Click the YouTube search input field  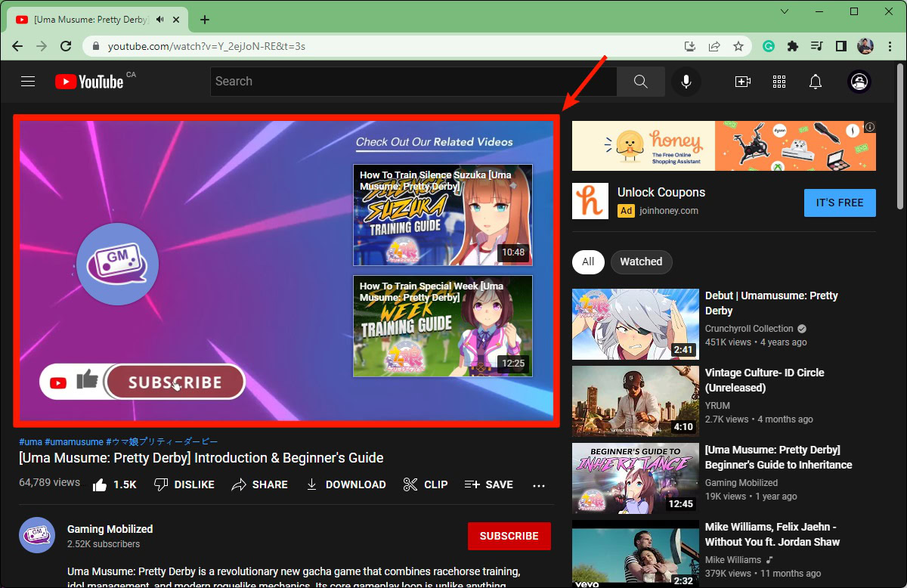413,82
